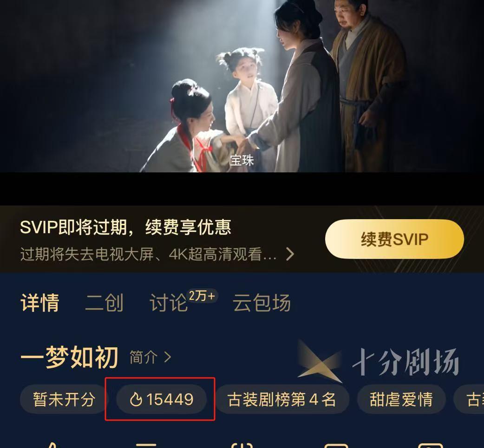Open the 云包场 tab
This screenshot has height=448, width=484.
[262, 303]
